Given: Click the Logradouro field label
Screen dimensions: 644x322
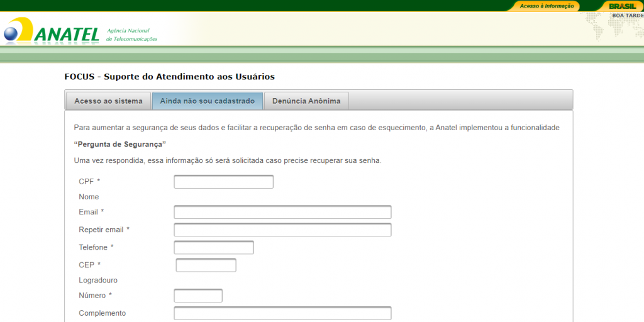Looking at the screenshot, I should point(98,280).
